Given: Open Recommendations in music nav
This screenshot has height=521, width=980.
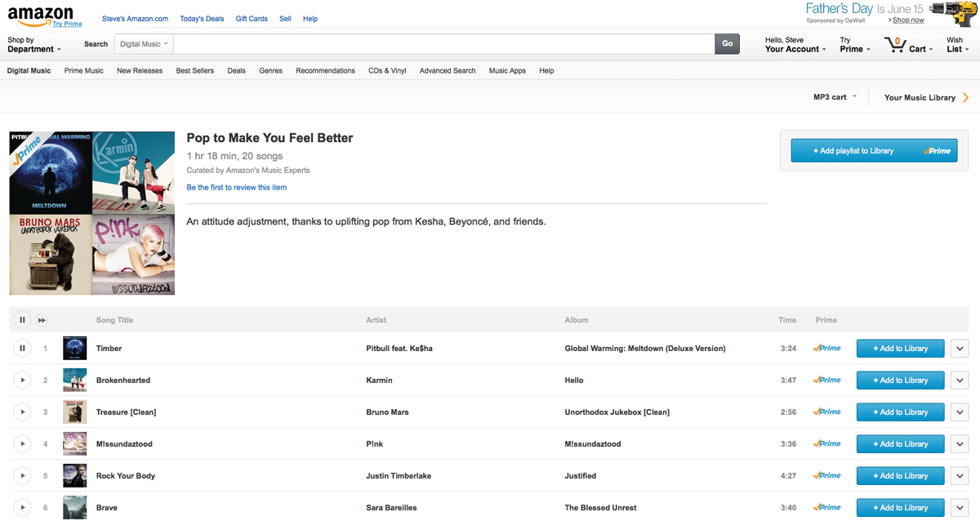Looking at the screenshot, I should 325,71.
